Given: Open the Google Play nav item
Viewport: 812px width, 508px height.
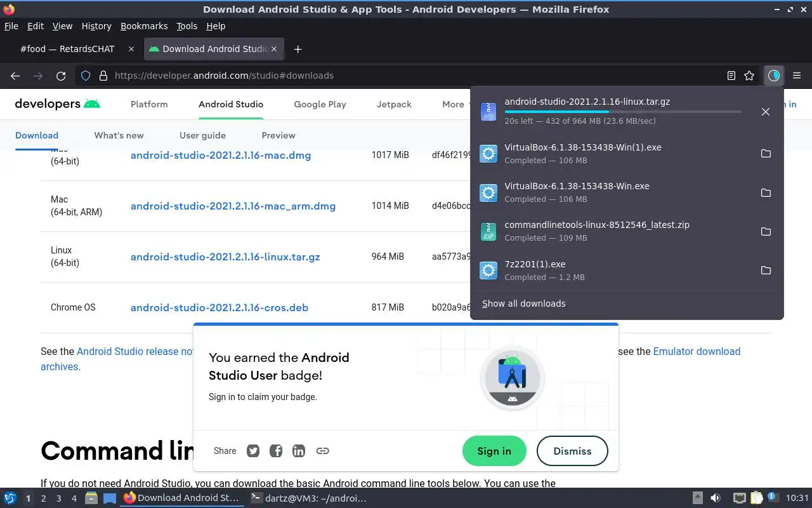Looking at the screenshot, I should point(320,104).
